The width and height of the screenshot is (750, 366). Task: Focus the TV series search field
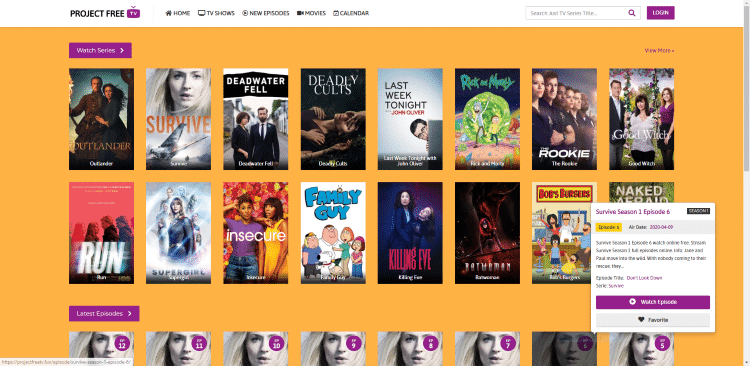[x=575, y=13]
